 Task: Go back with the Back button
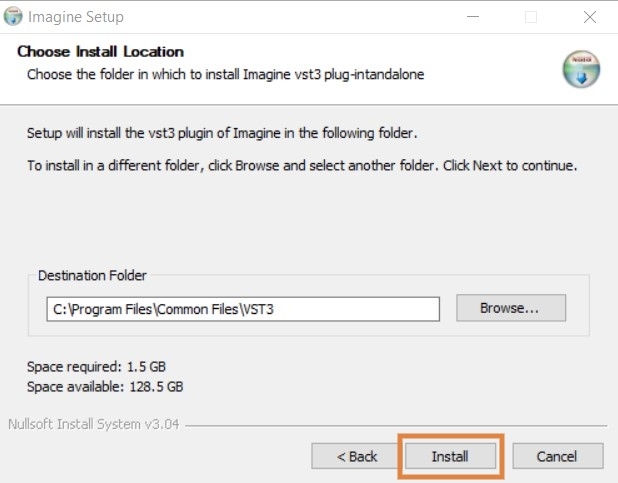tap(356, 456)
